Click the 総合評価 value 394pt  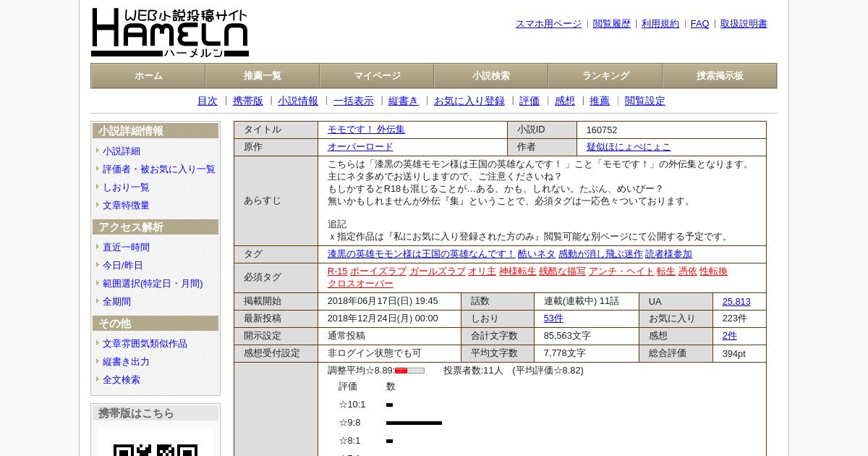pos(733,354)
